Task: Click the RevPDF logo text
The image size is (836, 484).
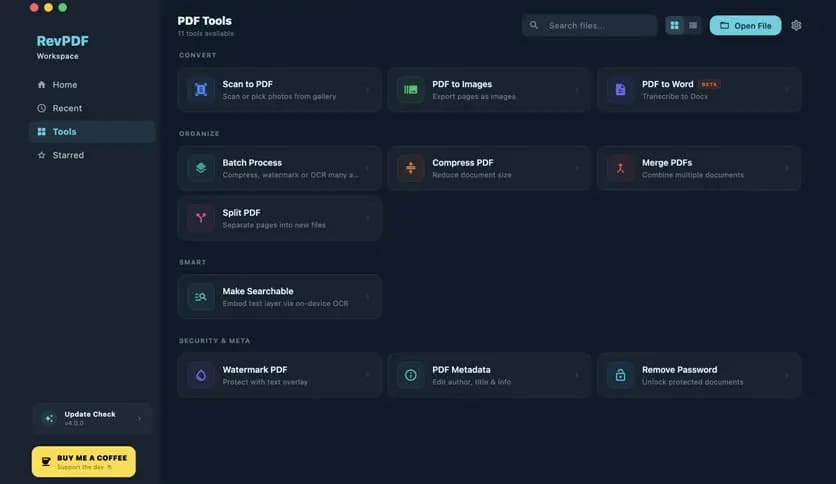Action: (62, 41)
